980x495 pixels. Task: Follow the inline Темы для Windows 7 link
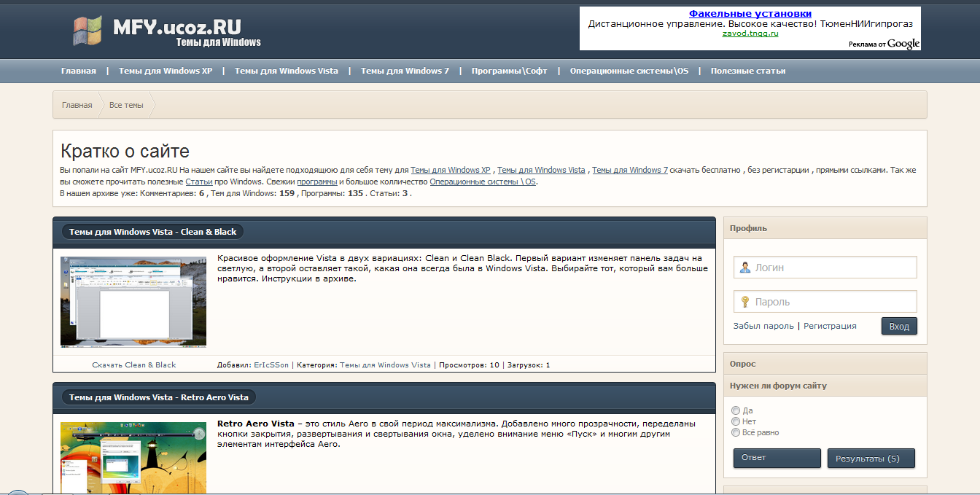click(630, 170)
